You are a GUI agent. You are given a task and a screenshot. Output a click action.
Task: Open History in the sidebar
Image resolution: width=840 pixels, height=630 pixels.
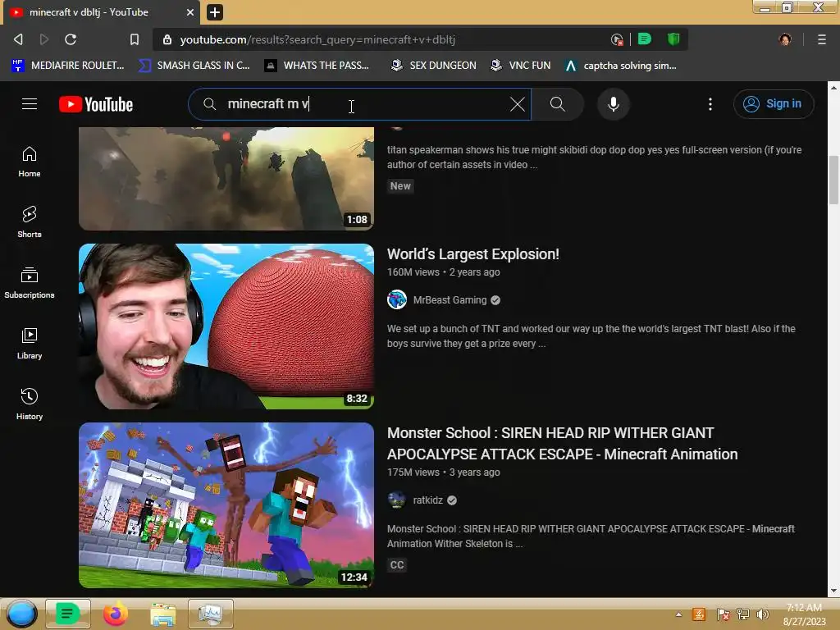[30, 404]
